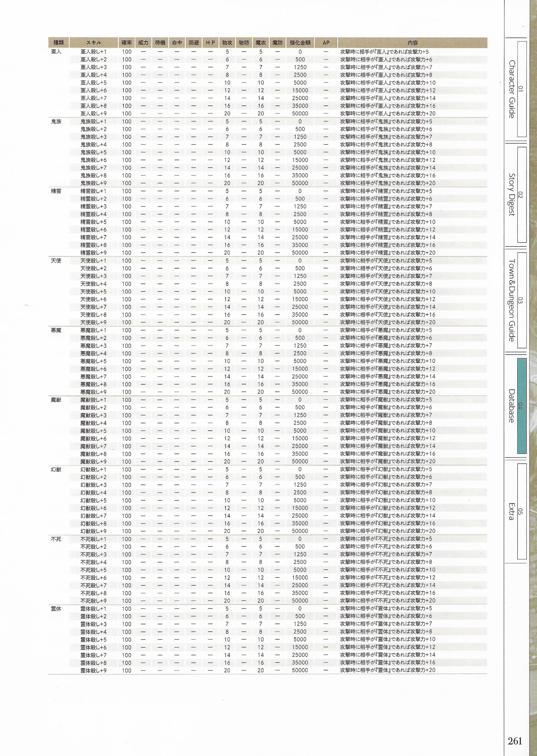Click the 確率 column header
The image size is (537, 756).
[127, 43]
